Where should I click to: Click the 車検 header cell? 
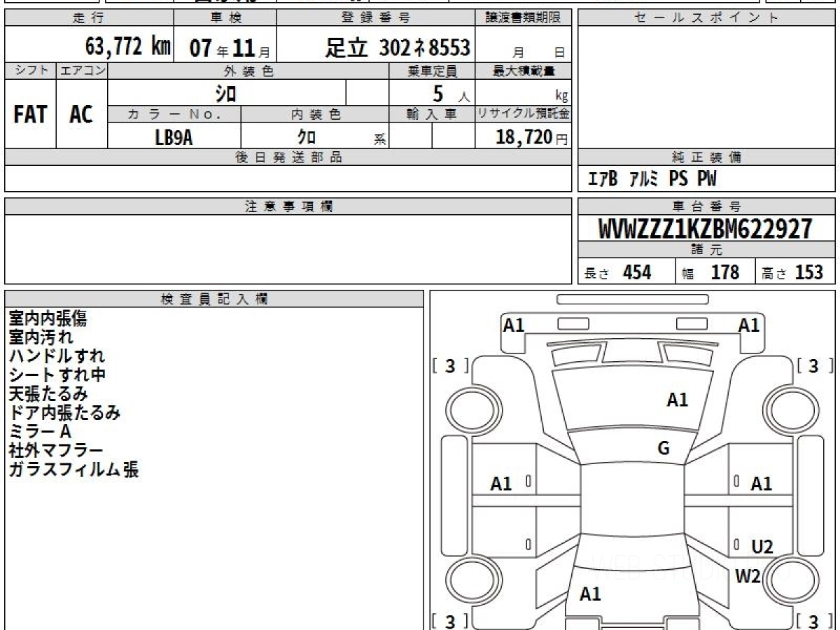tap(225, 18)
